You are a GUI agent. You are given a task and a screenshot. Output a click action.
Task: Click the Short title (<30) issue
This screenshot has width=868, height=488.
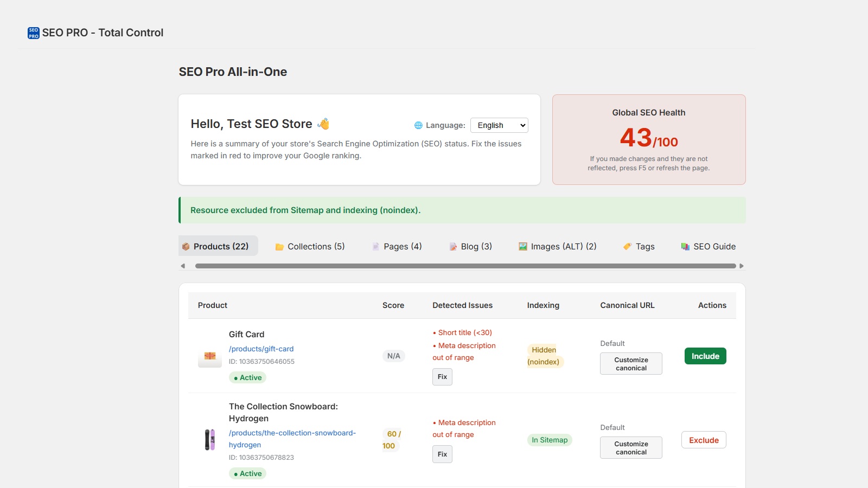pos(462,333)
